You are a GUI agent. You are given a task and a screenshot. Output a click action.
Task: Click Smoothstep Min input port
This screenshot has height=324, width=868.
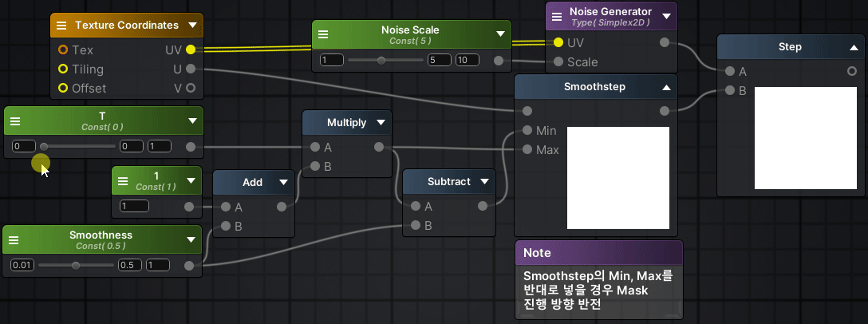(x=527, y=131)
